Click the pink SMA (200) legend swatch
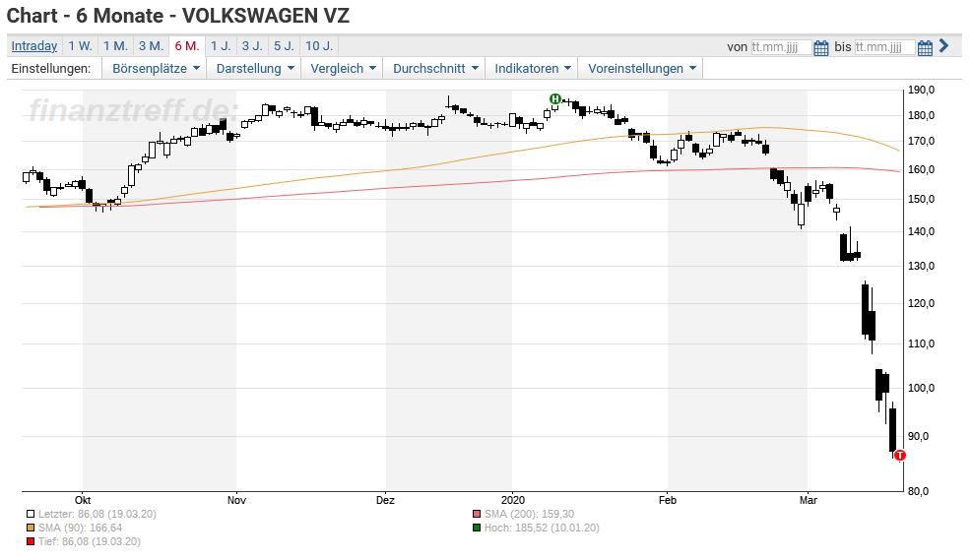The image size is (973, 560). 477,514
